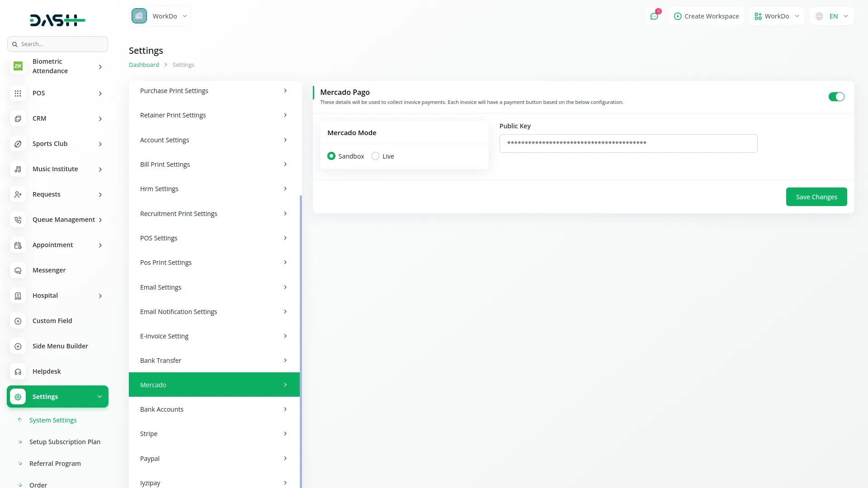The height and width of the screenshot is (488, 868).
Task: Click the Dashboard breadcrumb link
Action: (x=144, y=65)
